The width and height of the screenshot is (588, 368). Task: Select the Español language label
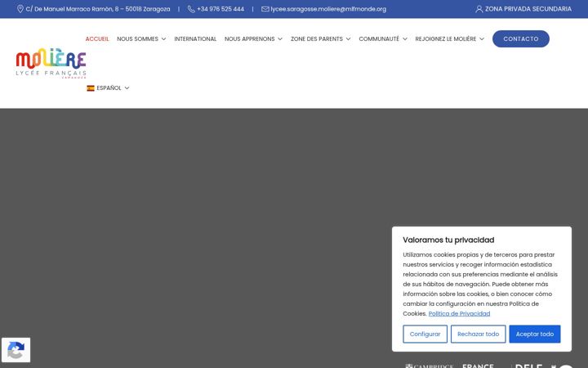[109, 88]
